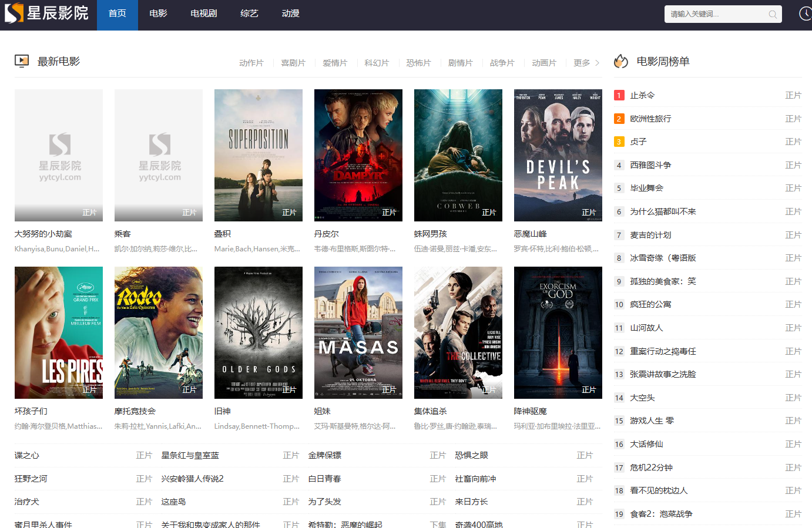812x528 pixels.
Task: Open The Exorcism of God poster
Action: 558,332
